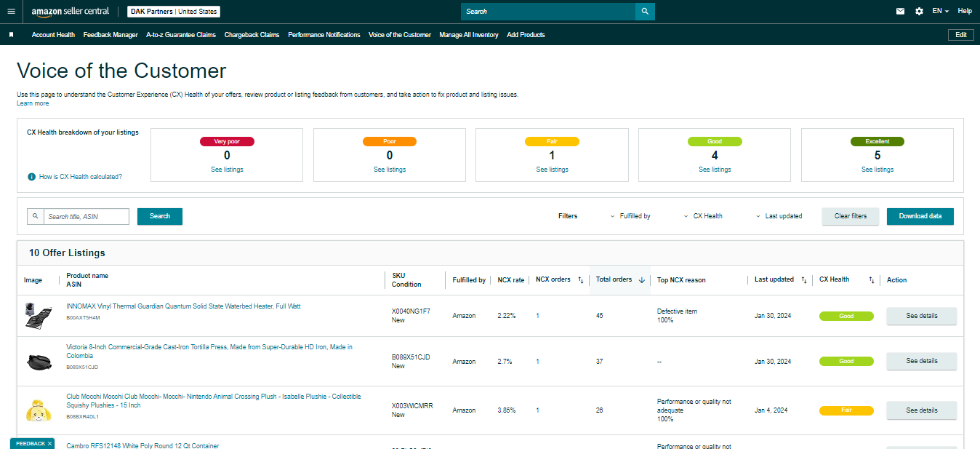
Task: Click the search magnifier button in header
Action: click(x=645, y=12)
